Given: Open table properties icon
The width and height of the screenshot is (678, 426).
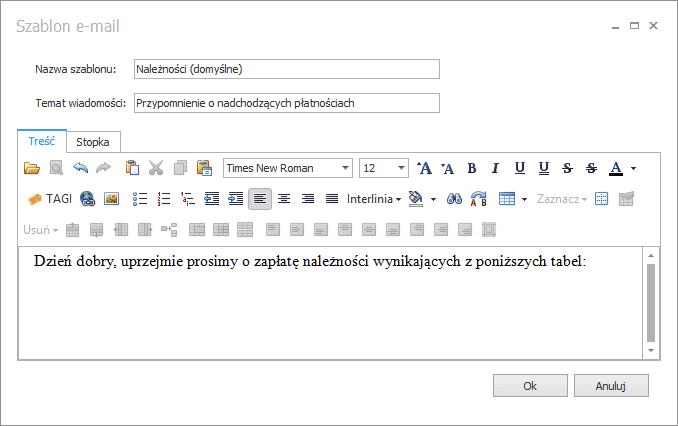Looking at the screenshot, I should tap(626, 199).
